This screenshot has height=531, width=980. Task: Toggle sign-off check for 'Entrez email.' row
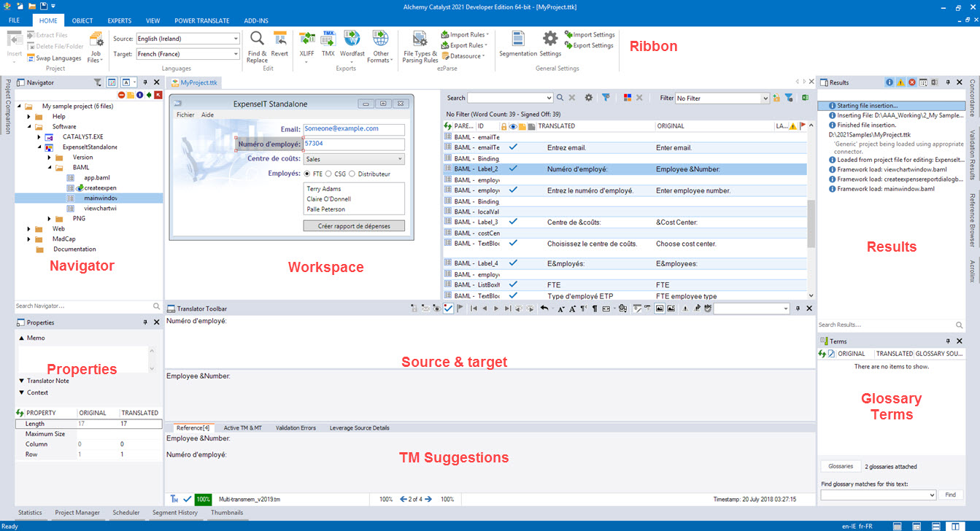(x=513, y=147)
